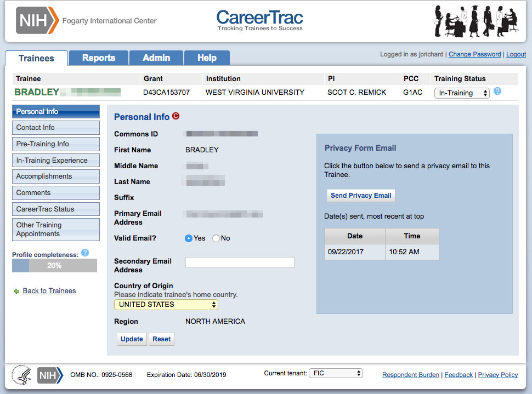This screenshot has width=532, height=394.
Task: Click the First Name value BRADLEY
Action: click(202, 150)
